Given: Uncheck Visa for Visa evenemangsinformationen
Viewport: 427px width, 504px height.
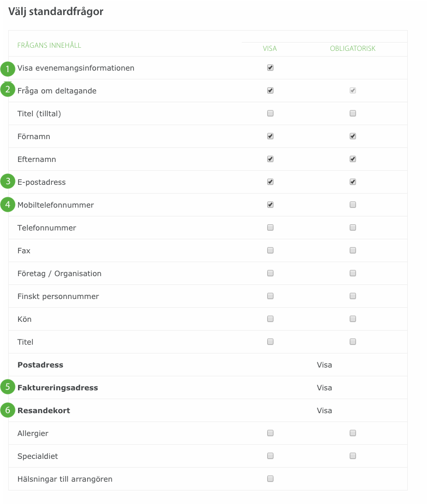Looking at the screenshot, I should [270, 67].
